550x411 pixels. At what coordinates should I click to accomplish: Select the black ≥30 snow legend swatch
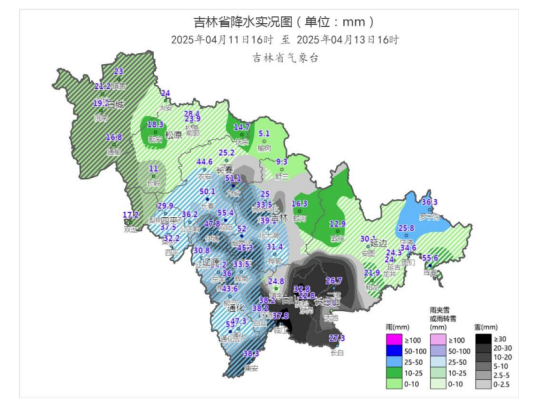point(483,339)
